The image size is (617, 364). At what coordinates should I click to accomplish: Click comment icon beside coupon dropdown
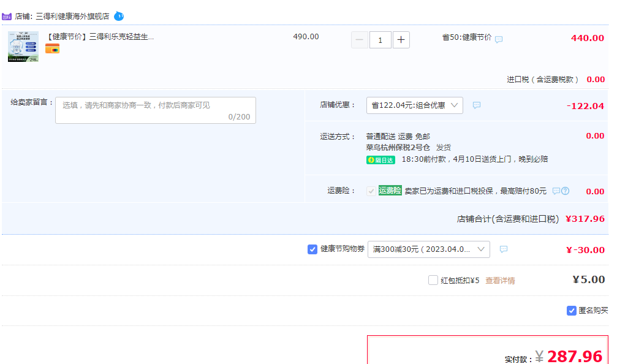(x=503, y=249)
